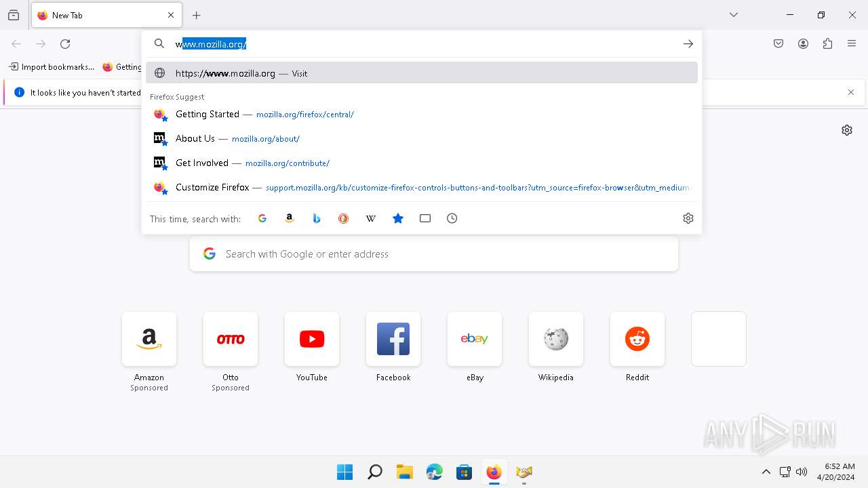
Task: Click the handshake app taskbar icon
Action: [x=524, y=472]
